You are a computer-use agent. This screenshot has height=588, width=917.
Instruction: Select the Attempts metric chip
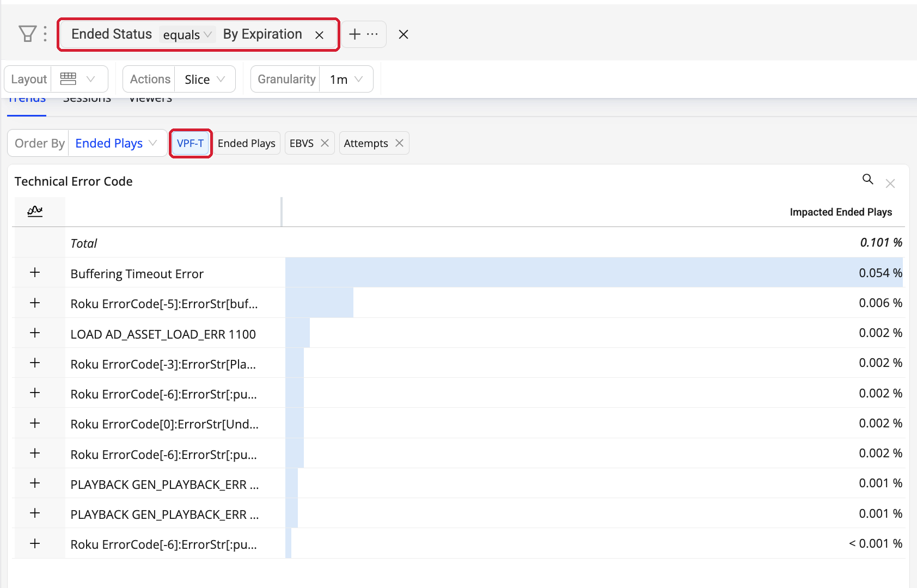[x=366, y=143]
